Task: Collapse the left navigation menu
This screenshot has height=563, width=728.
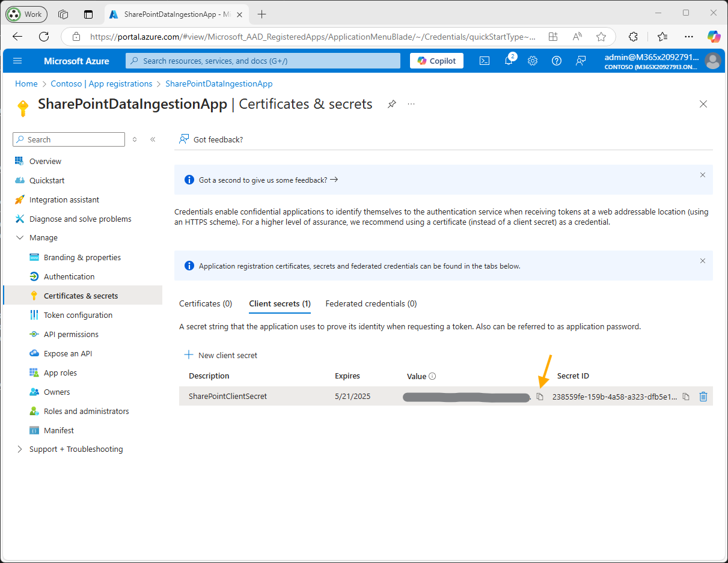Action: tap(153, 139)
